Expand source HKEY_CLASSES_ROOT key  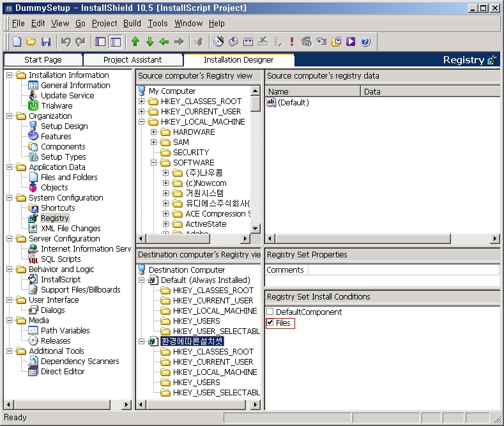tap(141, 101)
